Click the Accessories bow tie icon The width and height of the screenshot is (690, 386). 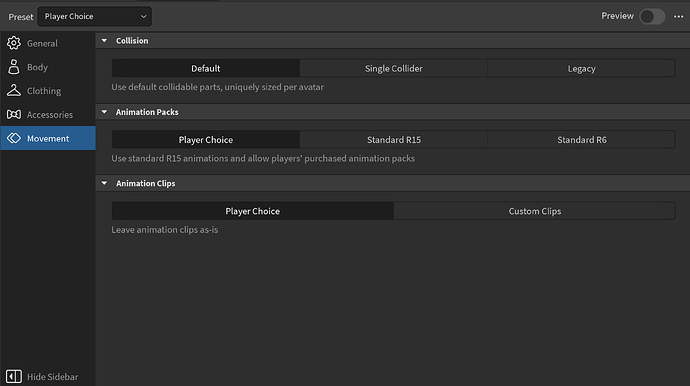[x=14, y=114]
